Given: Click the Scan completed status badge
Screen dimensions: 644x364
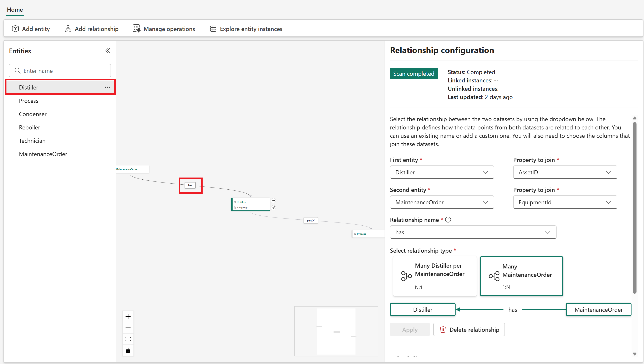Looking at the screenshot, I should coord(414,73).
